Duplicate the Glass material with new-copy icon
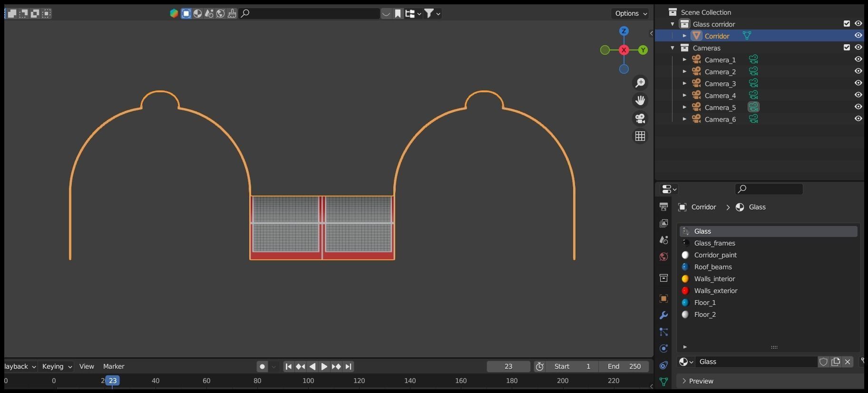Viewport: 868px width, 393px height. click(x=836, y=362)
